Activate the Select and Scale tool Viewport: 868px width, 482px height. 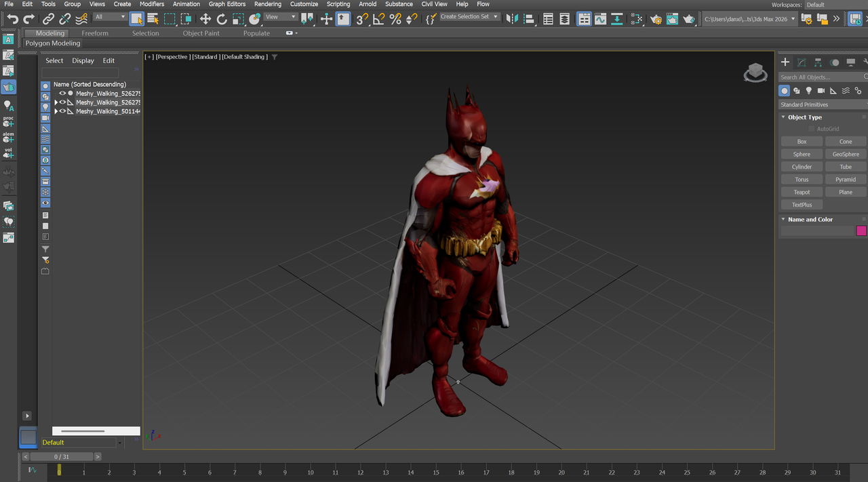238,19
